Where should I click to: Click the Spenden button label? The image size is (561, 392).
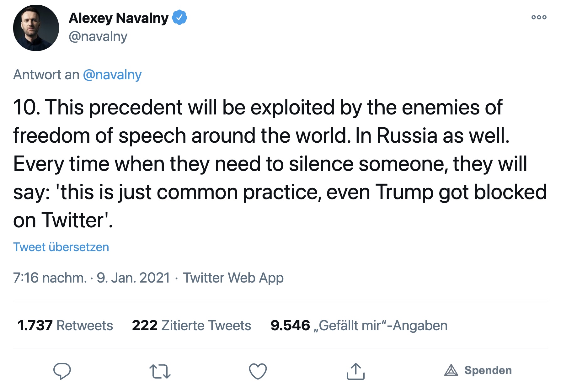488,370
